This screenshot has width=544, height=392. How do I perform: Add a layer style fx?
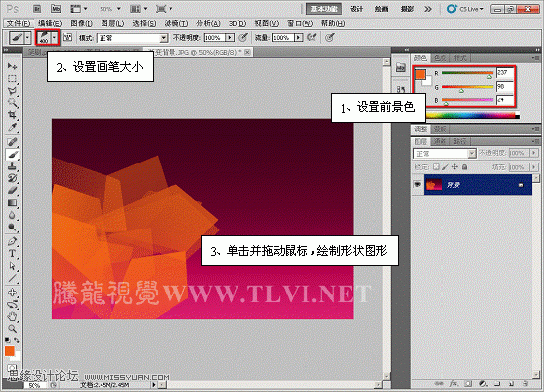point(453,384)
